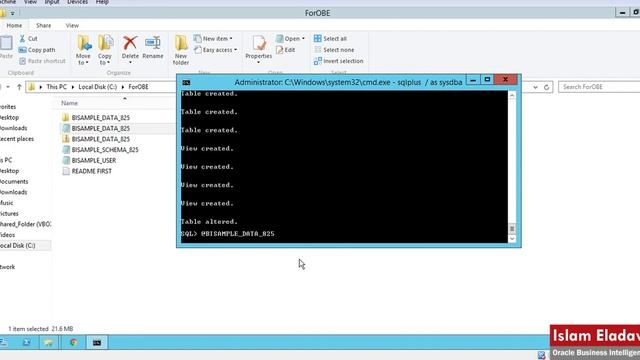Switch to the Share ribbon tab

(x=43, y=25)
